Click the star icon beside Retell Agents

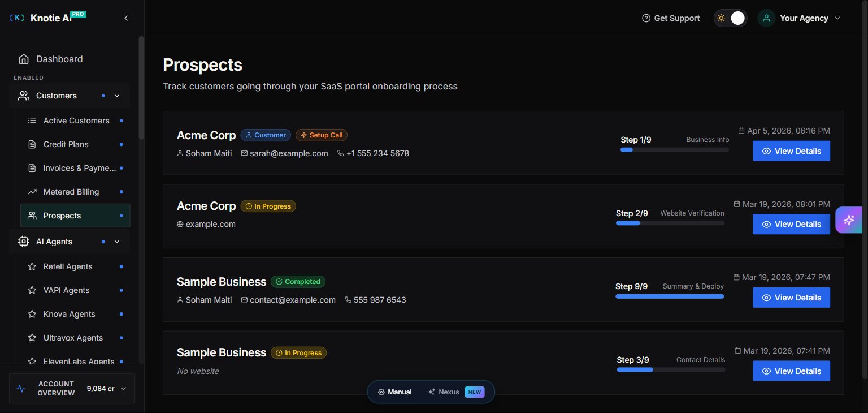click(32, 266)
